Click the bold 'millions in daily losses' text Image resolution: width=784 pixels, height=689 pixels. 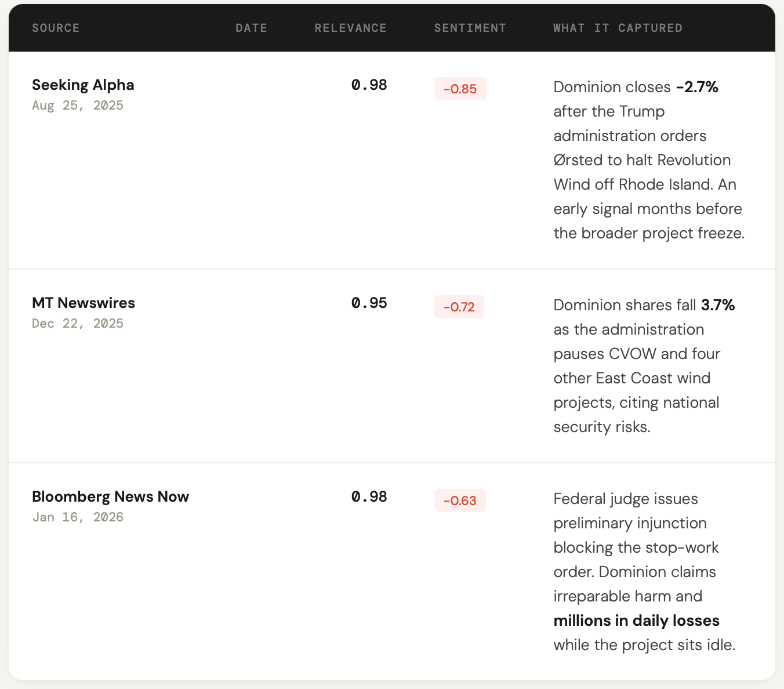(636, 621)
